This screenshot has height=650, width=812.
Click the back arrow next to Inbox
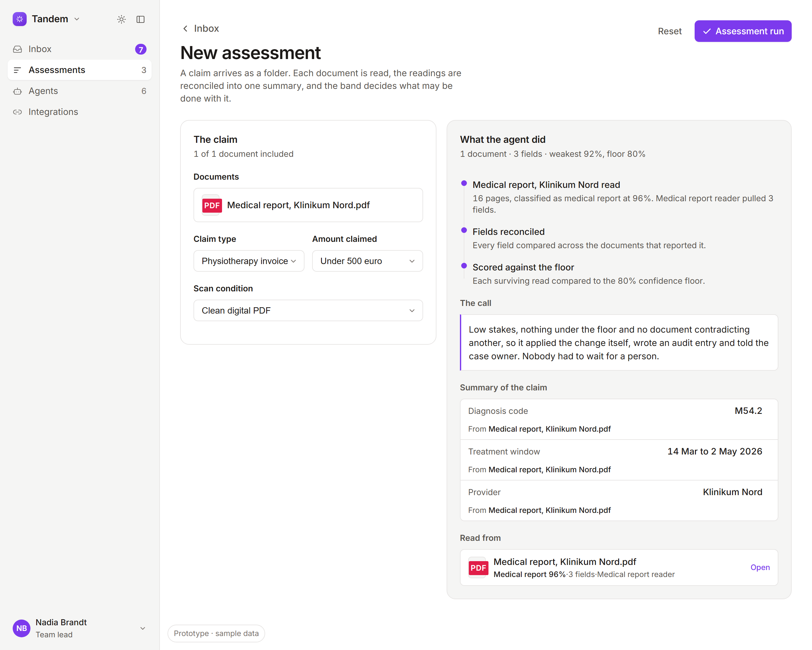point(185,29)
